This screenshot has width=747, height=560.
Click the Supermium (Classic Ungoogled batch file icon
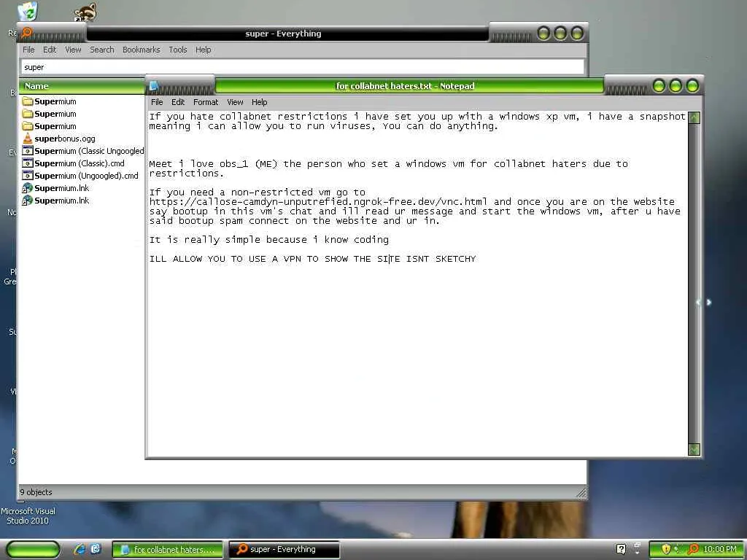coord(28,151)
